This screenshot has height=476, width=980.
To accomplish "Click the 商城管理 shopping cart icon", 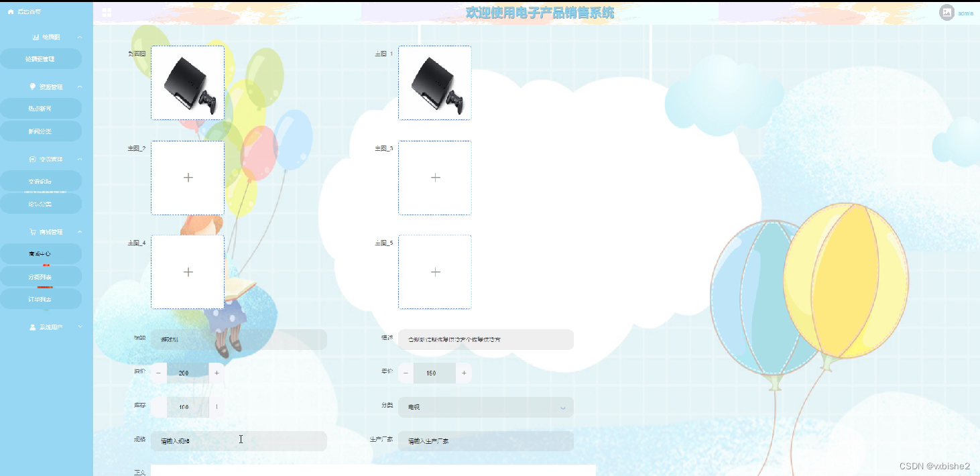I will (x=33, y=232).
